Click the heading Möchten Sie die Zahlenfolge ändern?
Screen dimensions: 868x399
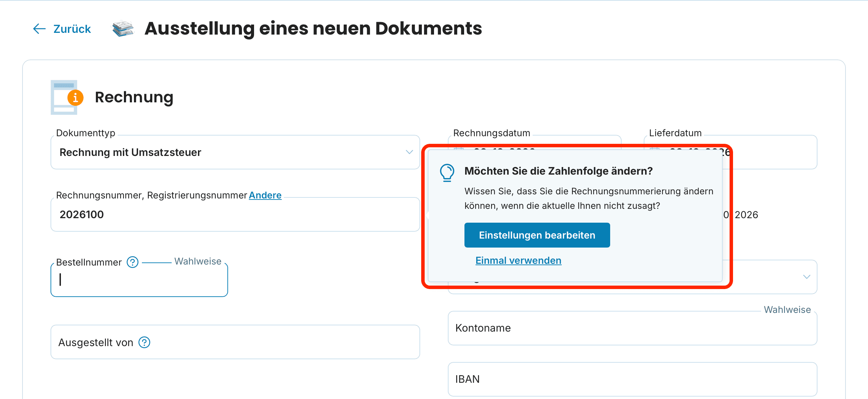point(559,171)
